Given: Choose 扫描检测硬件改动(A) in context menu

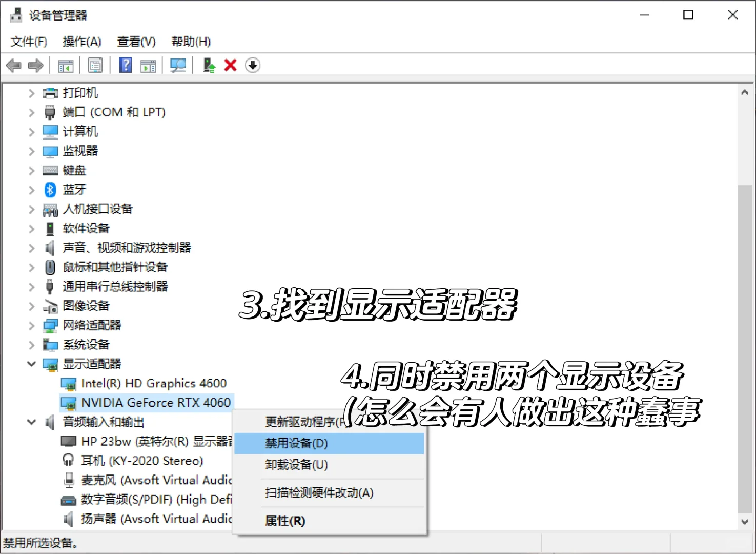Looking at the screenshot, I should 330,493.
